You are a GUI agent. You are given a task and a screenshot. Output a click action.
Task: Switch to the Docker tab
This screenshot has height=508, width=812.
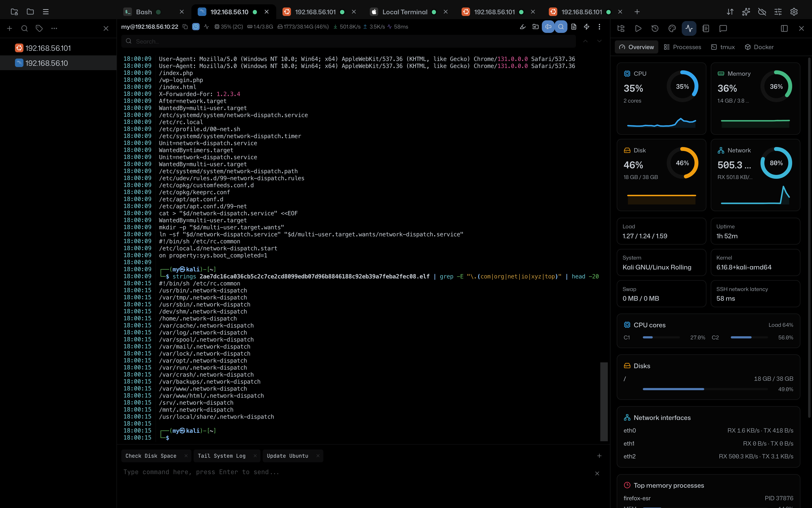(759, 47)
